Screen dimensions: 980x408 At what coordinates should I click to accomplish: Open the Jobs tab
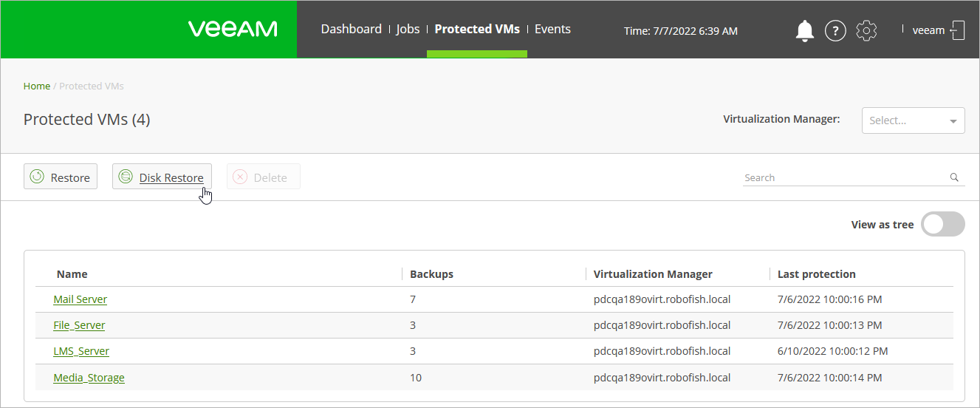408,29
